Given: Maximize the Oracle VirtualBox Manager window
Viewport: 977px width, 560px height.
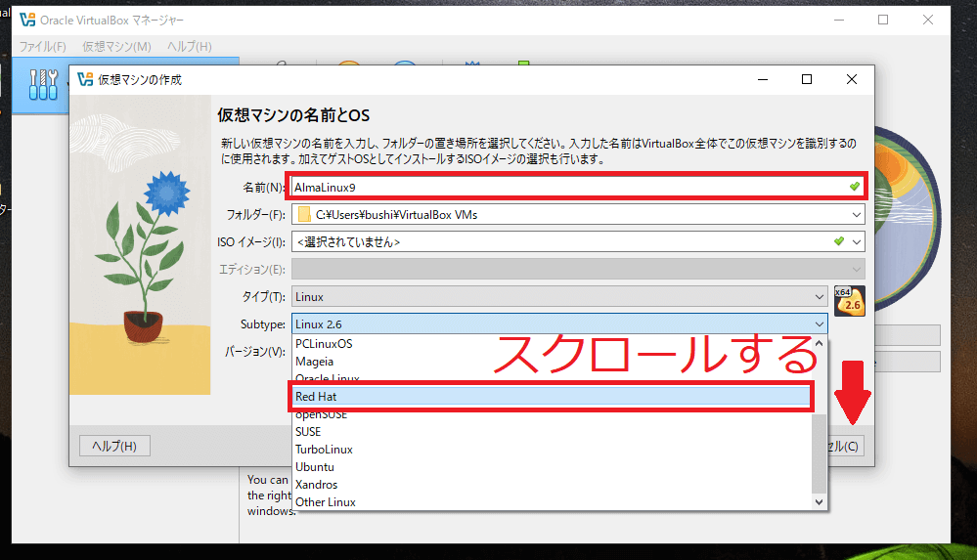Looking at the screenshot, I should coord(883,20).
